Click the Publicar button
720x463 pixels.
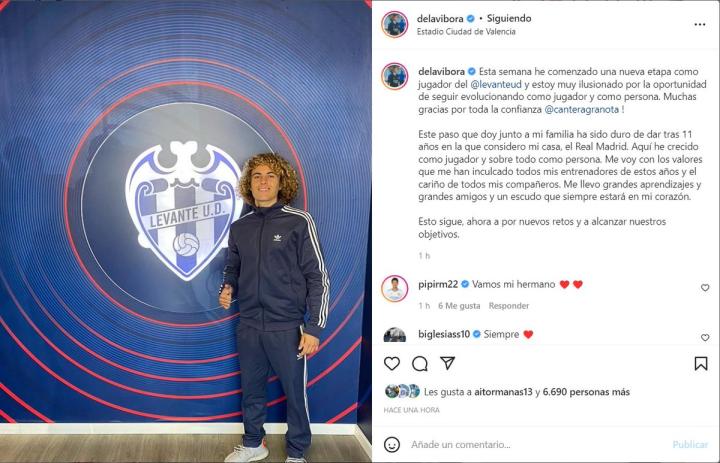point(690,445)
